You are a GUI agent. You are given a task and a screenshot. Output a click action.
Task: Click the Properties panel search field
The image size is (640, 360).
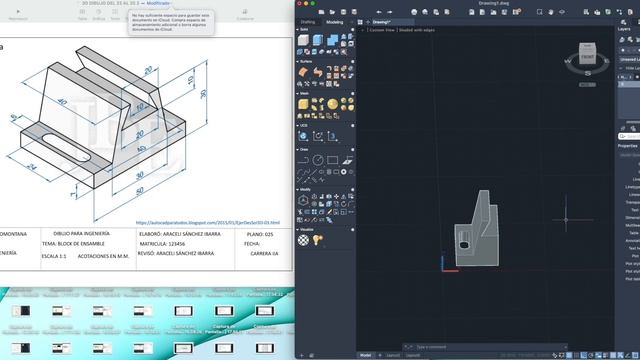pyautogui.click(x=630, y=136)
